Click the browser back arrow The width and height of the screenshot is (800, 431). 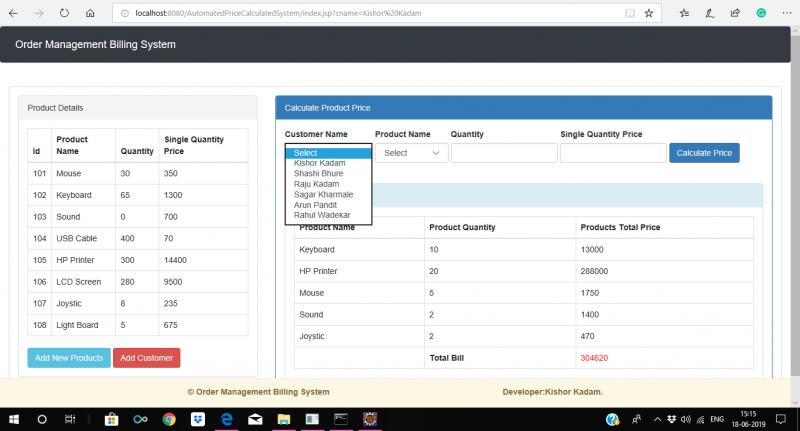[x=14, y=13]
